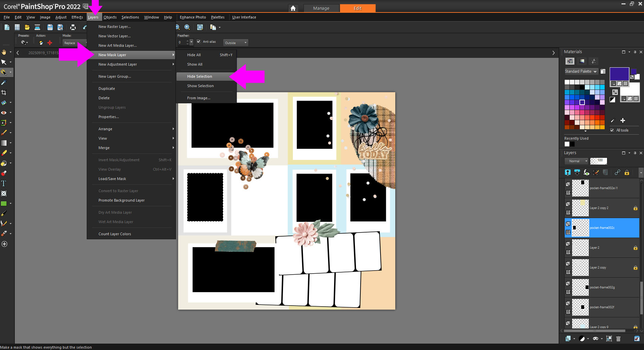Click the delete layer trash icon
The height and width of the screenshot is (350, 644).
pyautogui.click(x=618, y=339)
